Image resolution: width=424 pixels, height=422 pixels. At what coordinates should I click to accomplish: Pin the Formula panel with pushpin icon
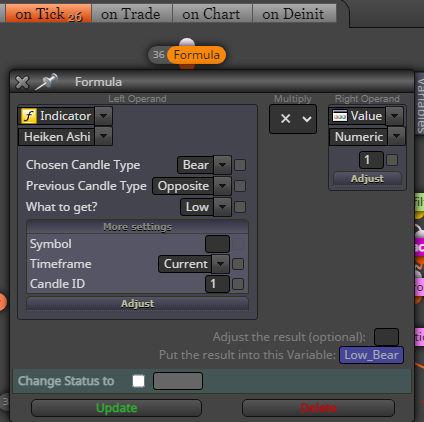(x=46, y=82)
